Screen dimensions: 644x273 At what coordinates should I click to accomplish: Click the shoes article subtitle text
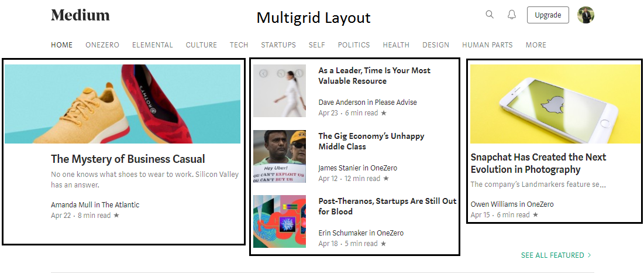coord(144,180)
